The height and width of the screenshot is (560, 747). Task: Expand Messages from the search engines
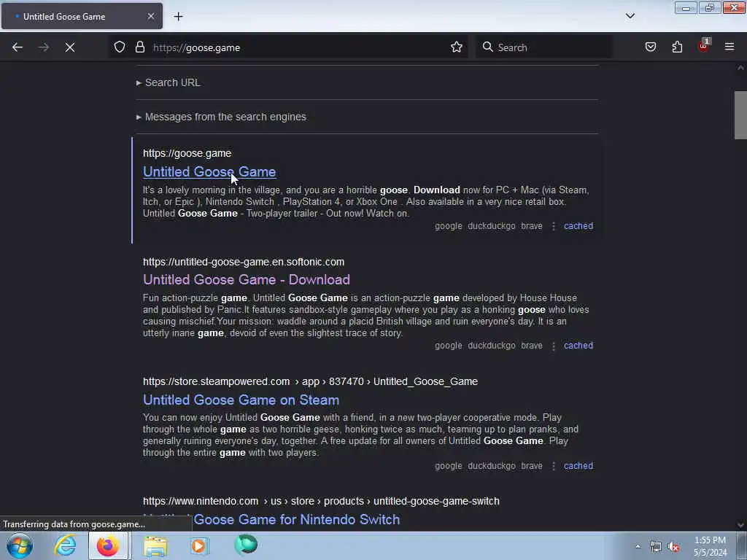pos(221,117)
